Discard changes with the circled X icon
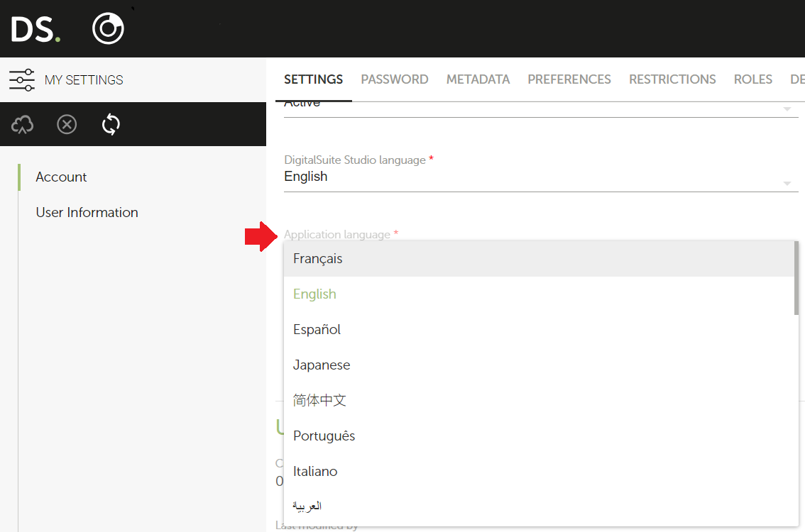Viewport: 805px width, 532px height. pyautogui.click(x=67, y=124)
